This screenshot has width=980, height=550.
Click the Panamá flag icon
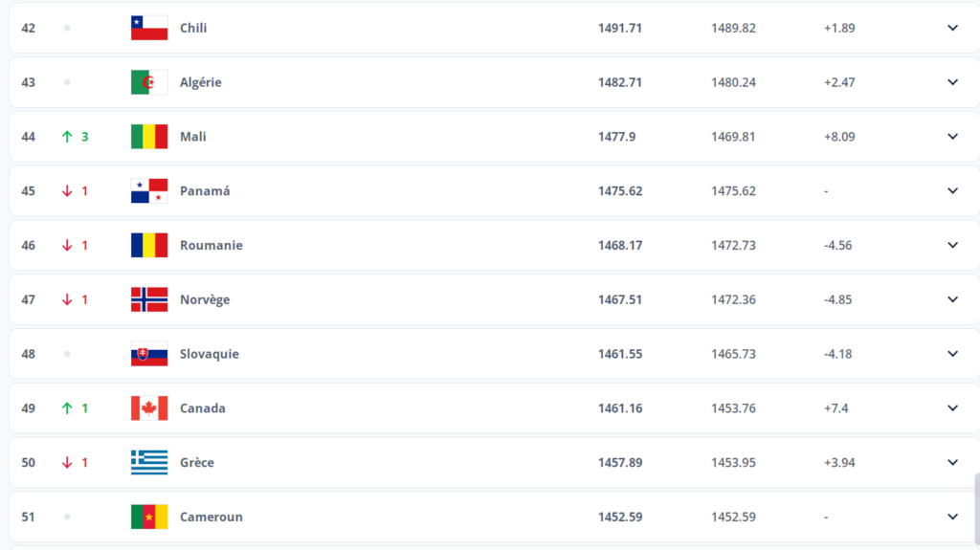click(149, 191)
